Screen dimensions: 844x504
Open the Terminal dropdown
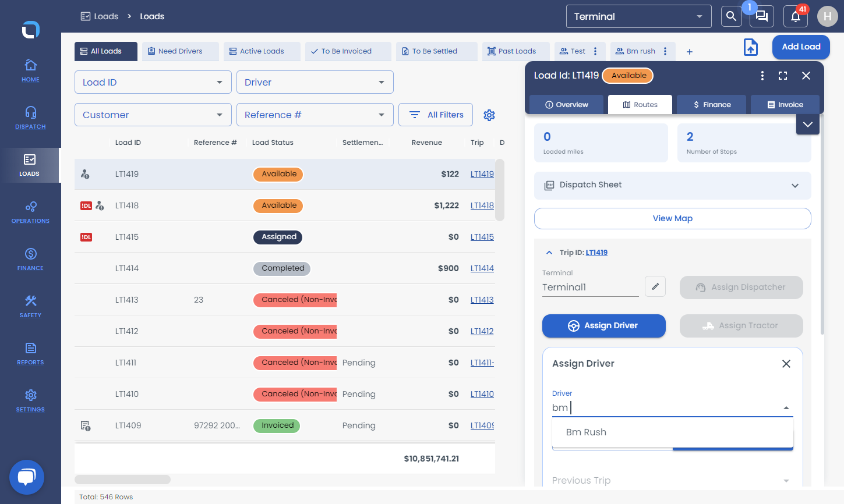[x=639, y=16]
